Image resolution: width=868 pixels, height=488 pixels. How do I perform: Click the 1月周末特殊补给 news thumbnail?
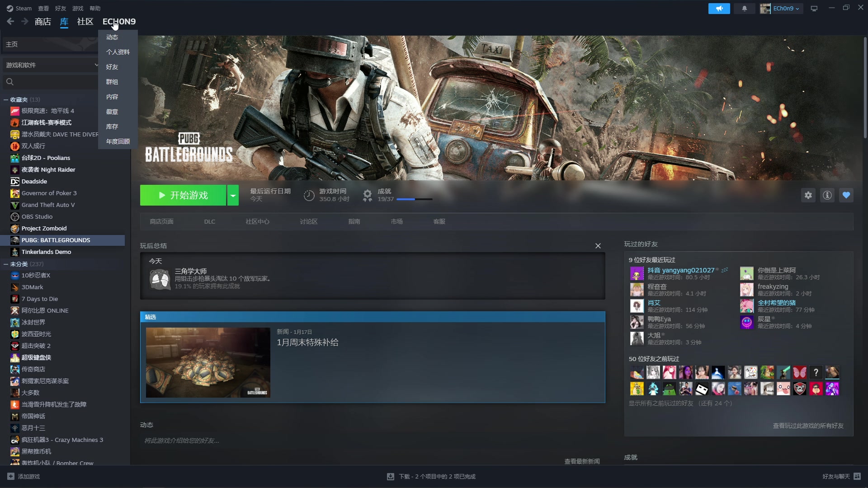pos(208,362)
